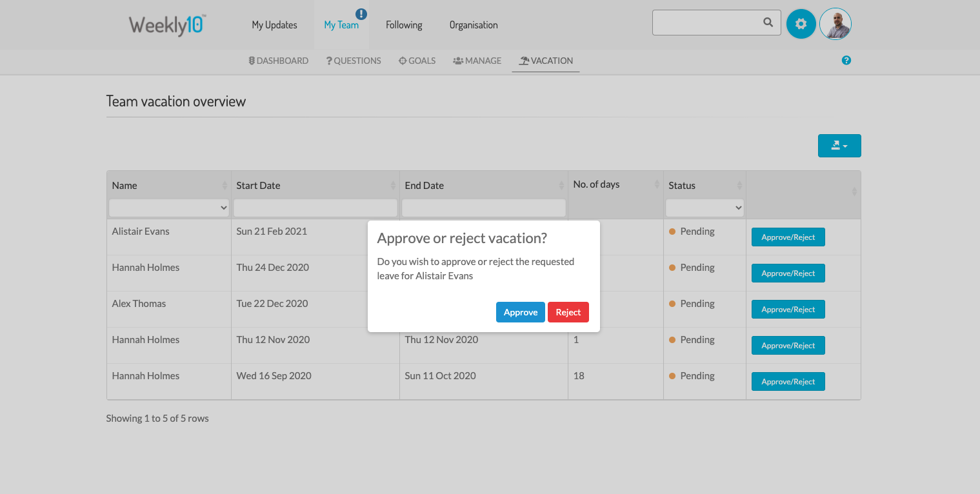Expand the Name filter dropdown
Image resolution: width=980 pixels, height=494 pixels.
pos(169,208)
